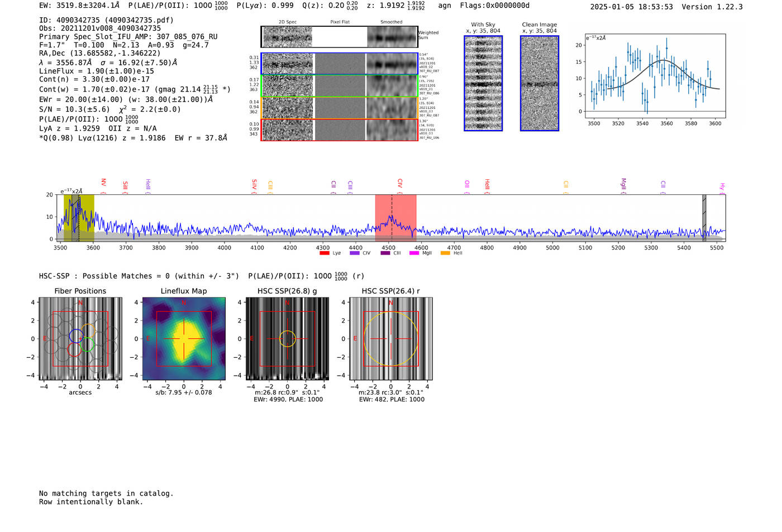Click the 's/b: 7.95 +/- 0.078' caption
This screenshot has height=532, width=782.
coord(184,392)
